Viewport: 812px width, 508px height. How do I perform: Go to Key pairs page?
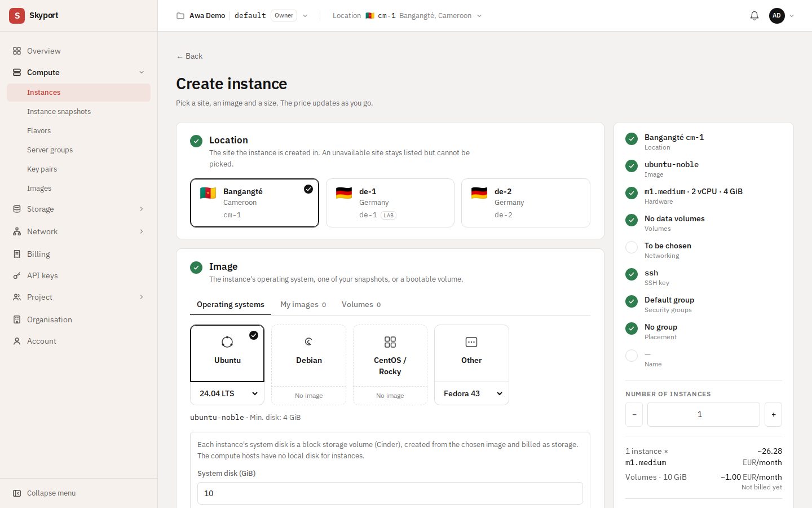coord(79,169)
